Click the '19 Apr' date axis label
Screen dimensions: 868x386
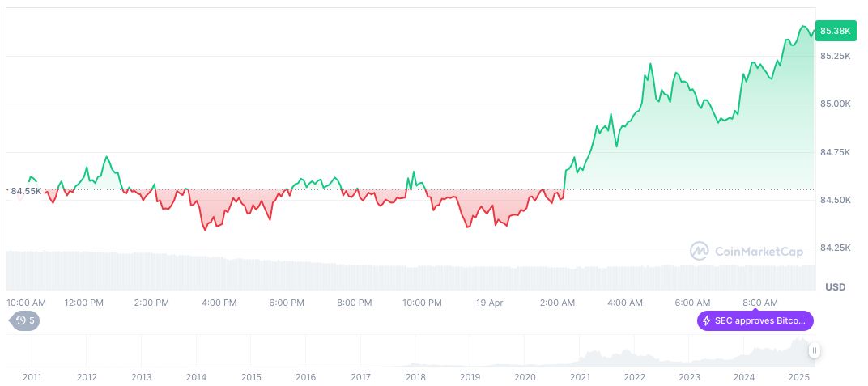point(489,303)
